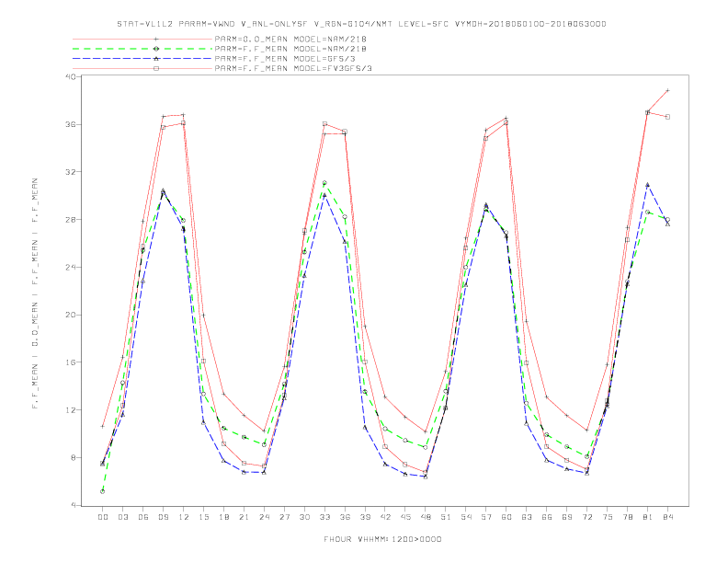Click the y-axis tick label 16
Image resolution: width=728 pixels, height=563 pixels.
coord(71,362)
